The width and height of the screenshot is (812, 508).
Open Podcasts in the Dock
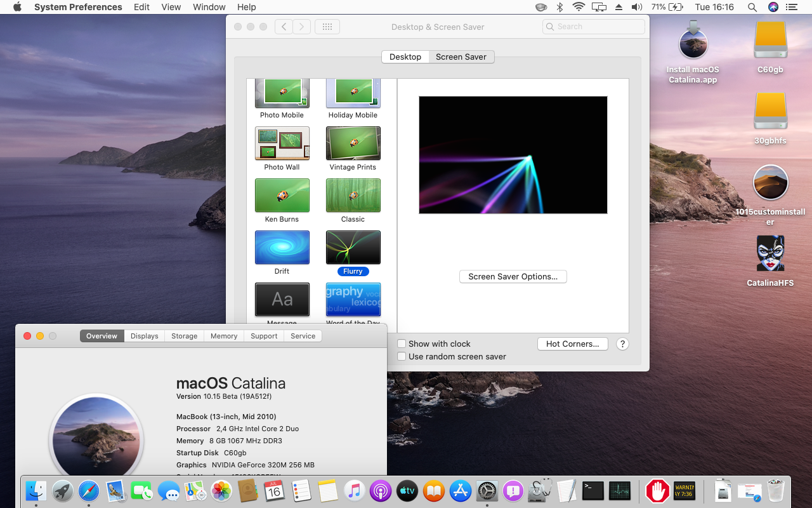pyautogui.click(x=381, y=491)
